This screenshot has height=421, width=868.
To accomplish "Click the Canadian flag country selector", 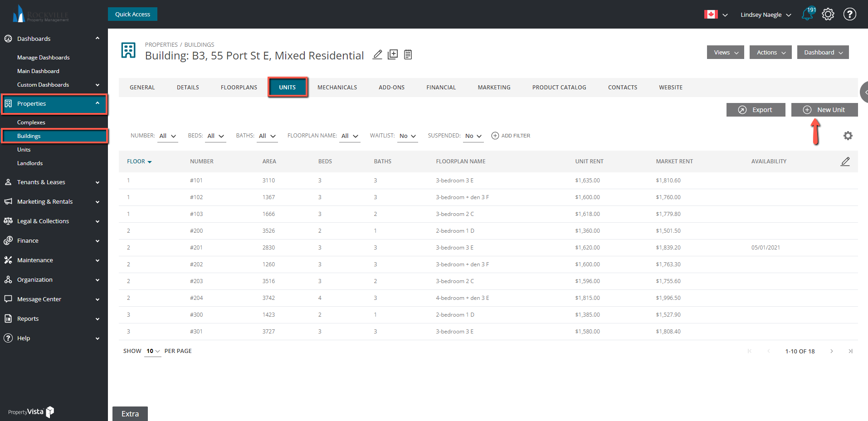I will click(x=716, y=15).
